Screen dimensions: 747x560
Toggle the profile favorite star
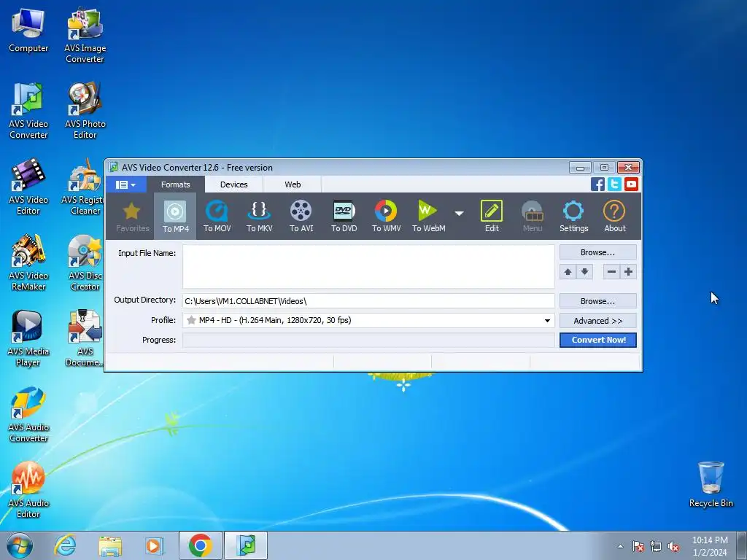(192, 320)
